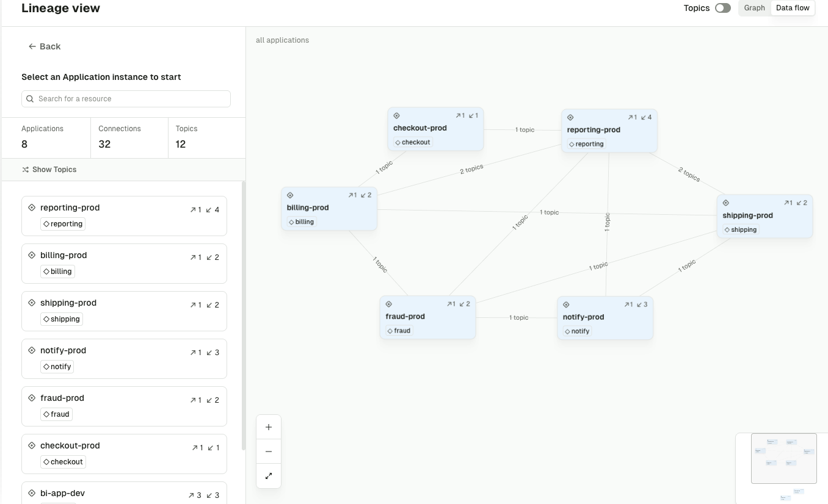Click the search magnifier icon
Image resolution: width=828 pixels, height=504 pixels.
click(x=30, y=99)
